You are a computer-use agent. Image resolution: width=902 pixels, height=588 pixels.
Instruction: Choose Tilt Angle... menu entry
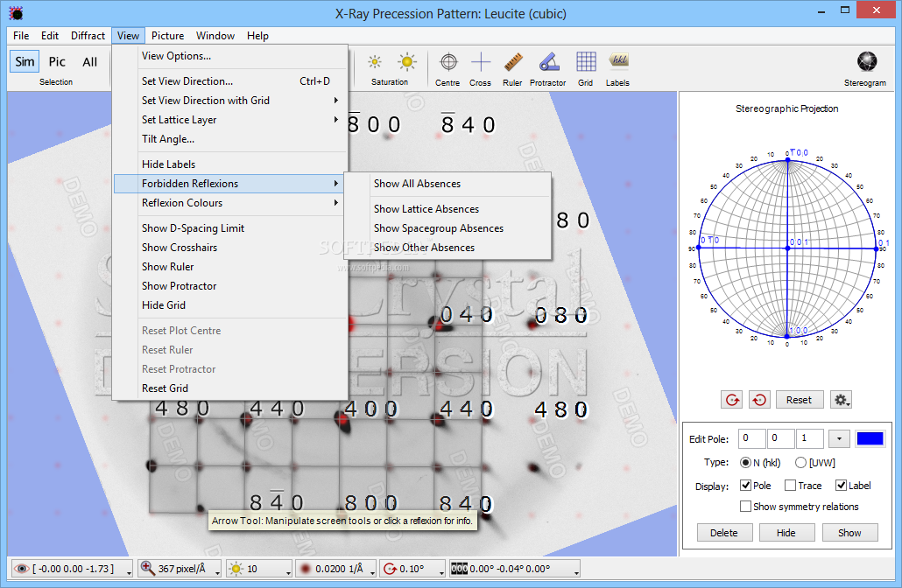[230, 139]
